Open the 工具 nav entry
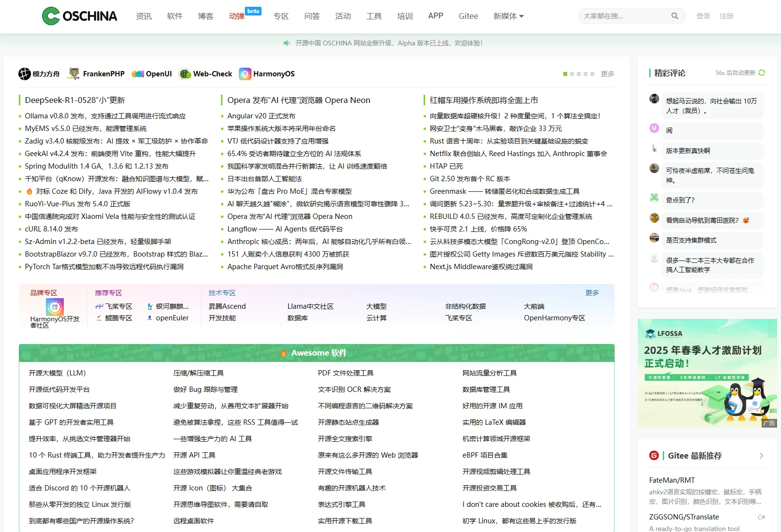Image resolution: width=781 pixels, height=532 pixels. click(373, 16)
